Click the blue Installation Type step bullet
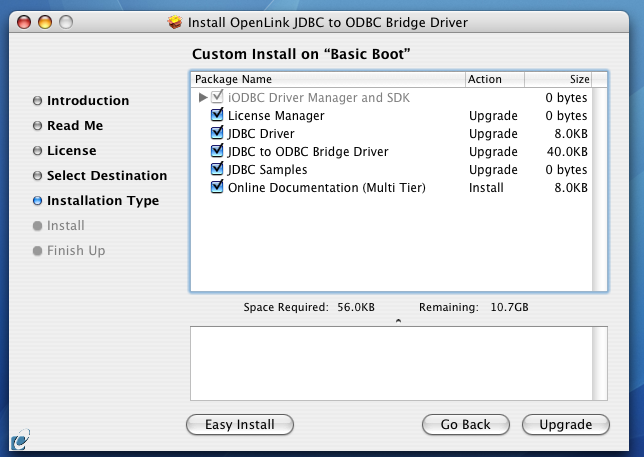Screen dimensions: 644x457 click(37, 201)
